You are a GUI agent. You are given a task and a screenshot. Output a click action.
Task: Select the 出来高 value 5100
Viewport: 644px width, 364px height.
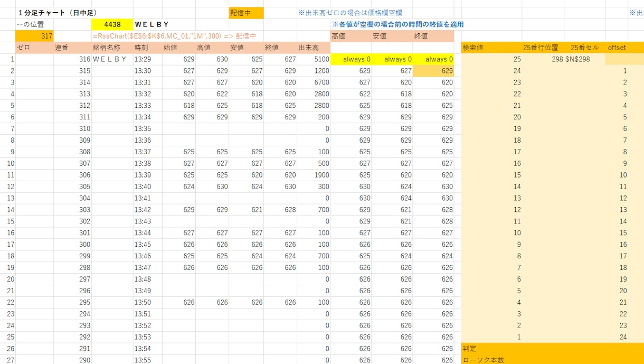[x=314, y=59]
